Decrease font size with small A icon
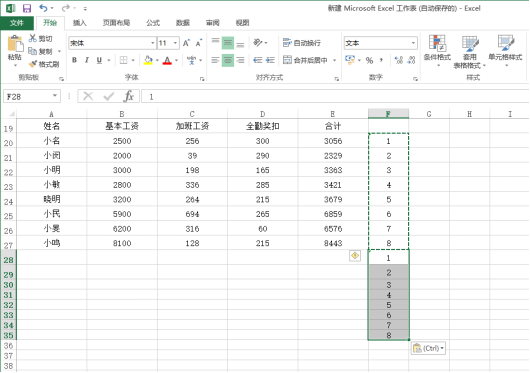 [x=199, y=43]
